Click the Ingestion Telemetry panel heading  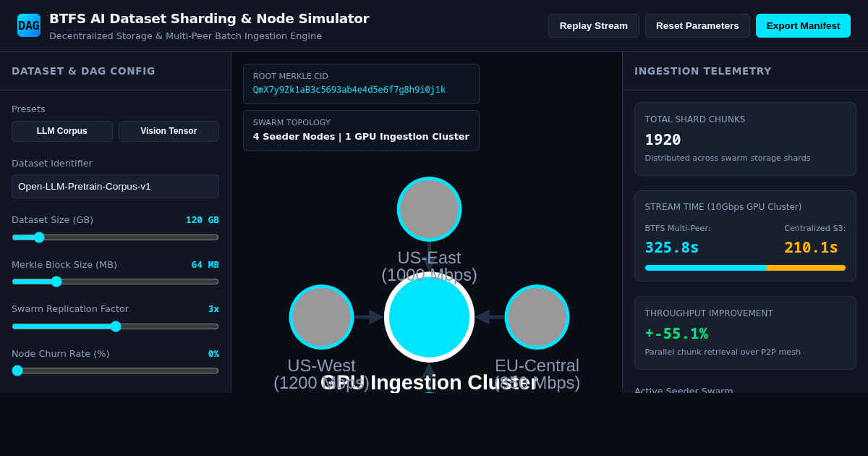[x=703, y=71]
